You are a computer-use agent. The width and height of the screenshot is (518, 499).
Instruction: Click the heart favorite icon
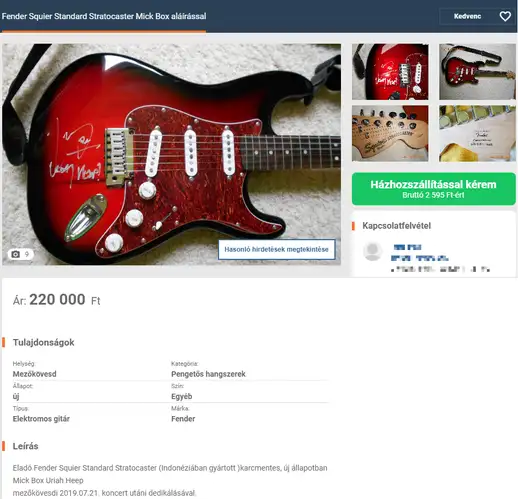point(505,16)
